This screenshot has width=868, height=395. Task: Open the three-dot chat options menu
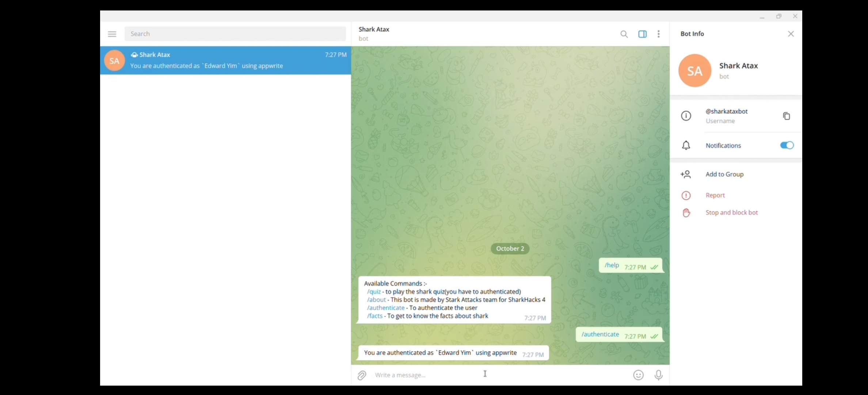tap(658, 34)
